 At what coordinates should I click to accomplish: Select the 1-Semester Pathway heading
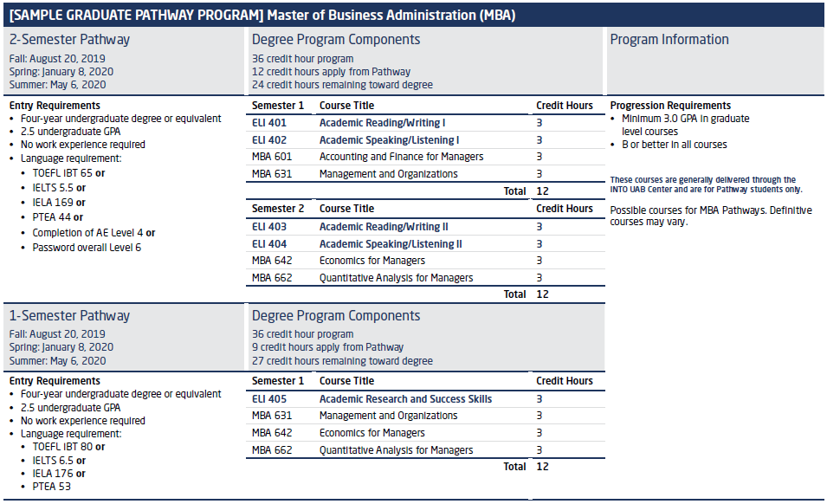click(69, 316)
